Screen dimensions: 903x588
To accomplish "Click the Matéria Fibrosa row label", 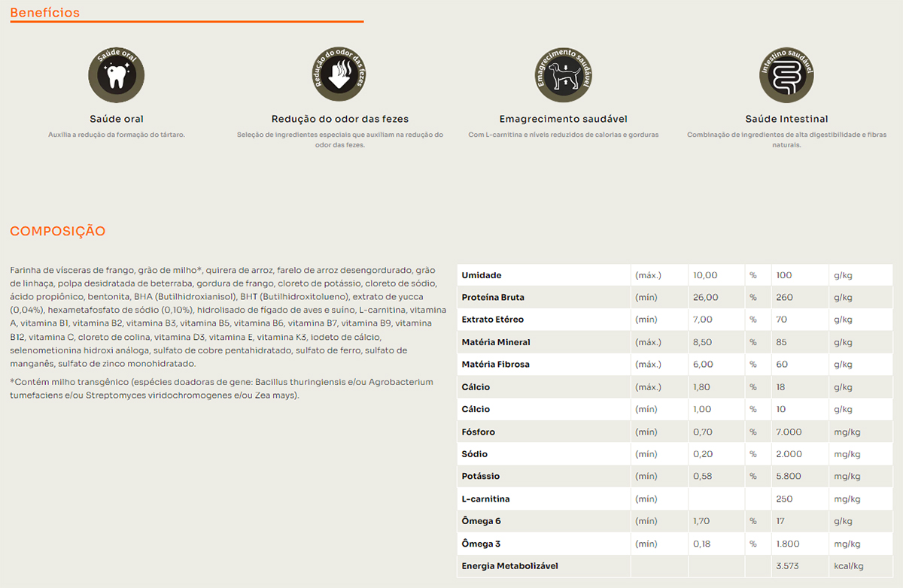I will pyautogui.click(x=495, y=365).
